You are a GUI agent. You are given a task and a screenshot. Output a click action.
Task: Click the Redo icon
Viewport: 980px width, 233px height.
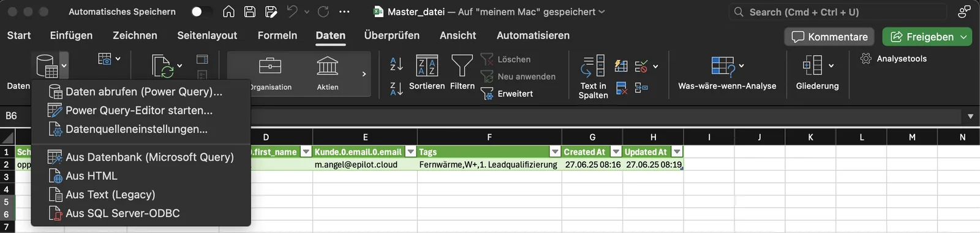pyautogui.click(x=323, y=12)
